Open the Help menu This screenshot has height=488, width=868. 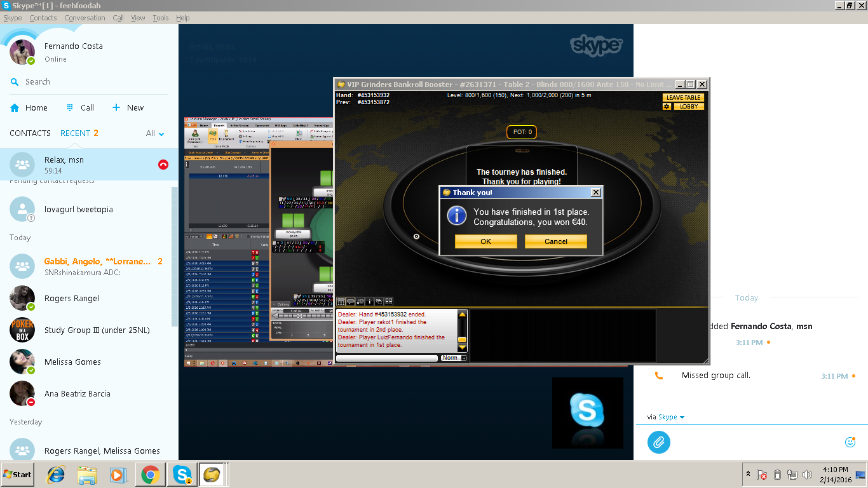click(183, 18)
